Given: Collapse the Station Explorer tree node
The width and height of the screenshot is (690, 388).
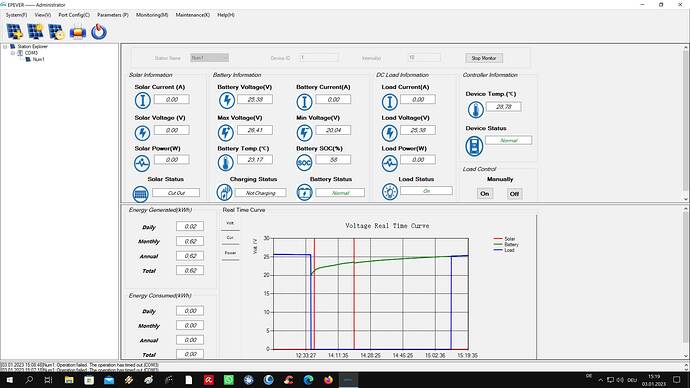Looking at the screenshot, I should click(x=5, y=46).
